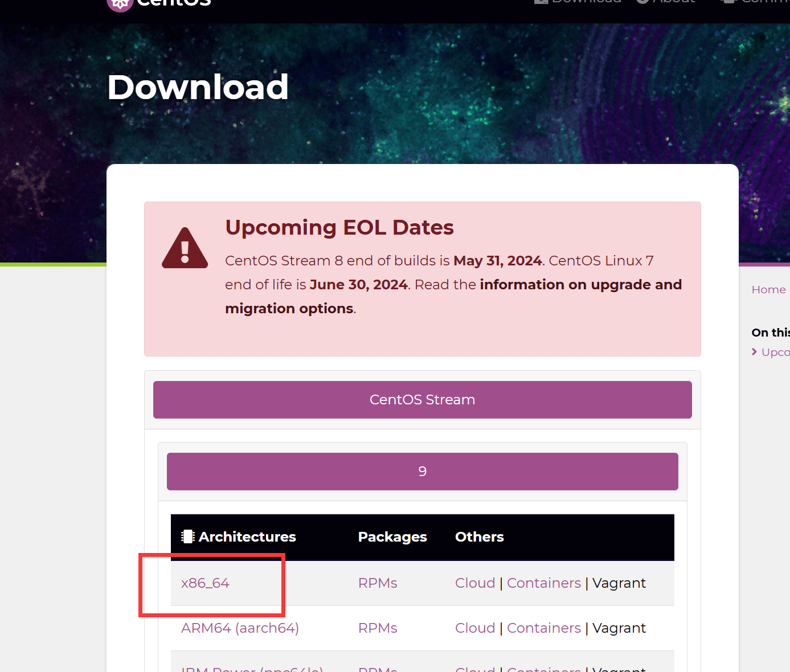790x672 pixels.
Task: Click the Packages column header
Action: [x=392, y=536]
